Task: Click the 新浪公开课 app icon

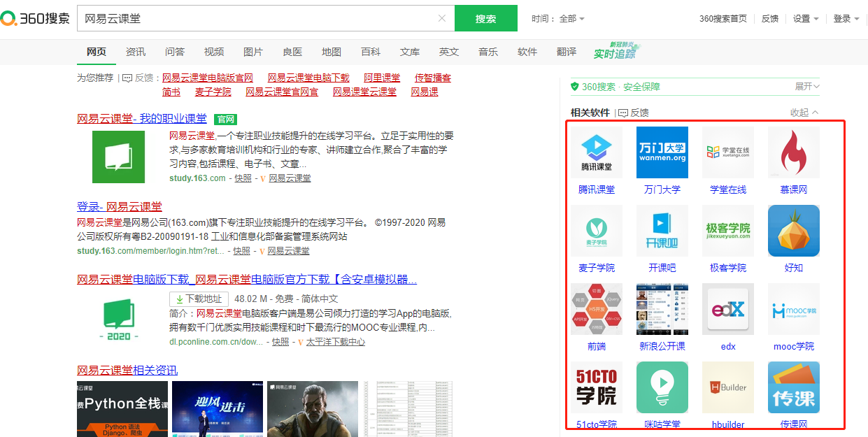Action: (x=662, y=309)
